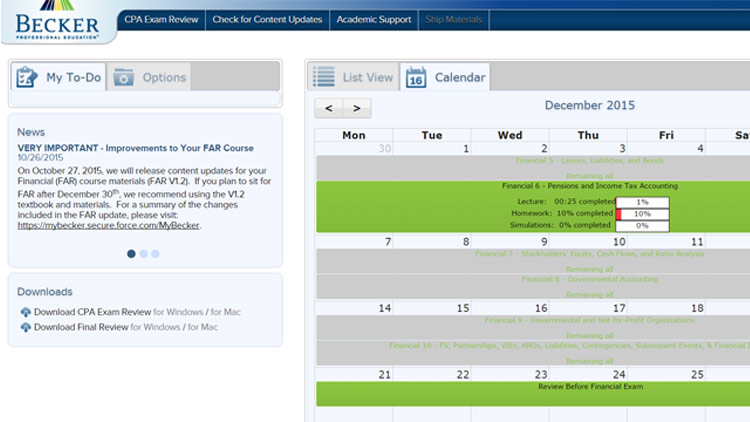
Task: Click the Homework 10% progress bar
Action: pos(642,214)
